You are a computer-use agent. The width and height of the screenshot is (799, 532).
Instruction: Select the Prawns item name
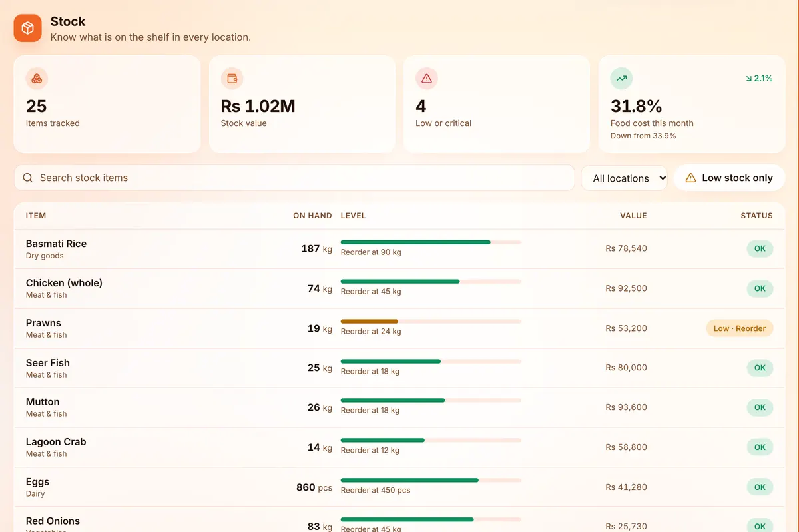click(43, 323)
